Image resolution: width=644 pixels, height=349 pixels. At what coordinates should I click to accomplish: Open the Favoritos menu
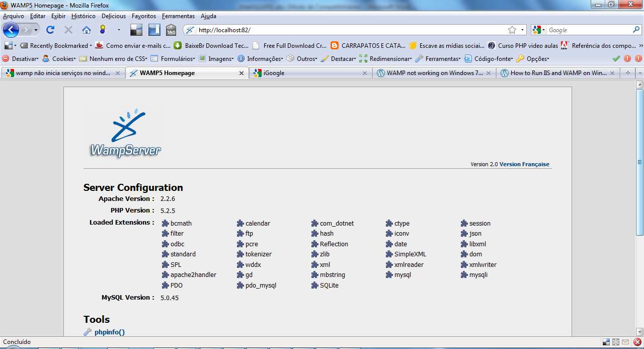[x=144, y=16]
